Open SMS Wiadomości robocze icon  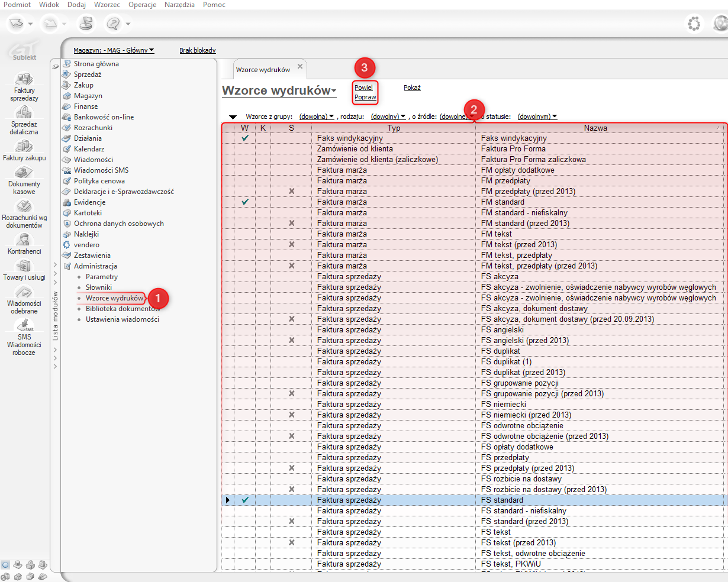[x=24, y=325]
